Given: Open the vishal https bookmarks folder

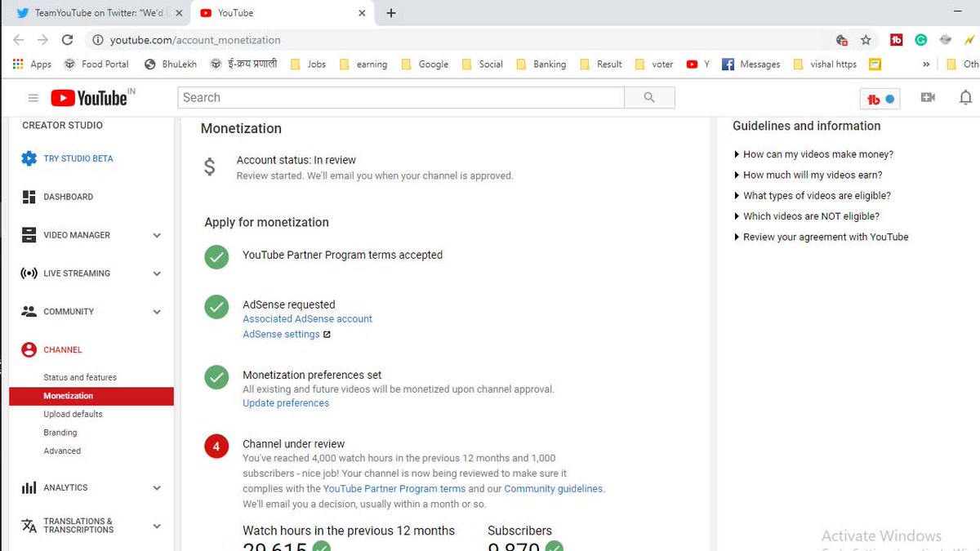Looking at the screenshot, I should (825, 64).
